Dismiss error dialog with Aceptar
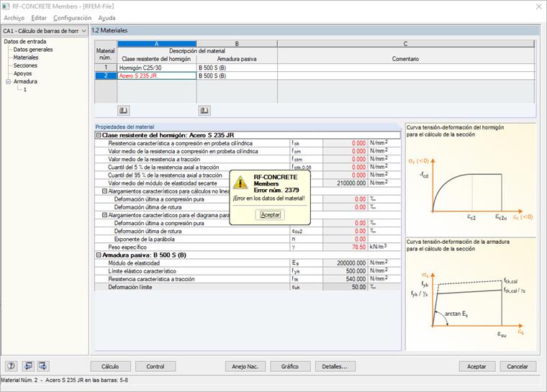The height and width of the screenshot is (392, 547). click(270, 214)
